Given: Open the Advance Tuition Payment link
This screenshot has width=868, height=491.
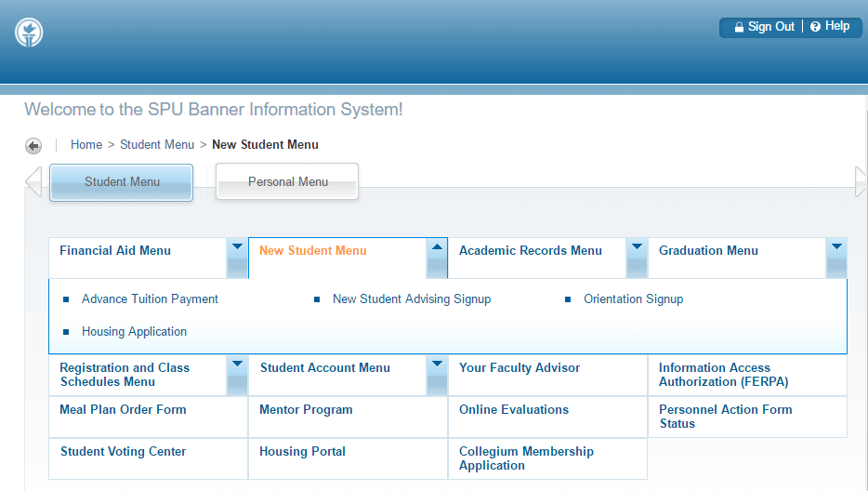Looking at the screenshot, I should click(150, 299).
